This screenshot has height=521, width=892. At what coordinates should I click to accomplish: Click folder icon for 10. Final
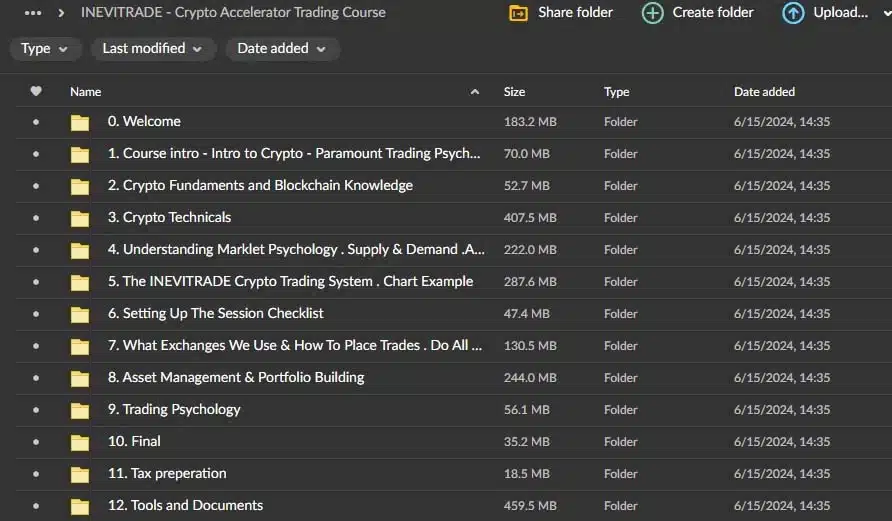point(80,442)
